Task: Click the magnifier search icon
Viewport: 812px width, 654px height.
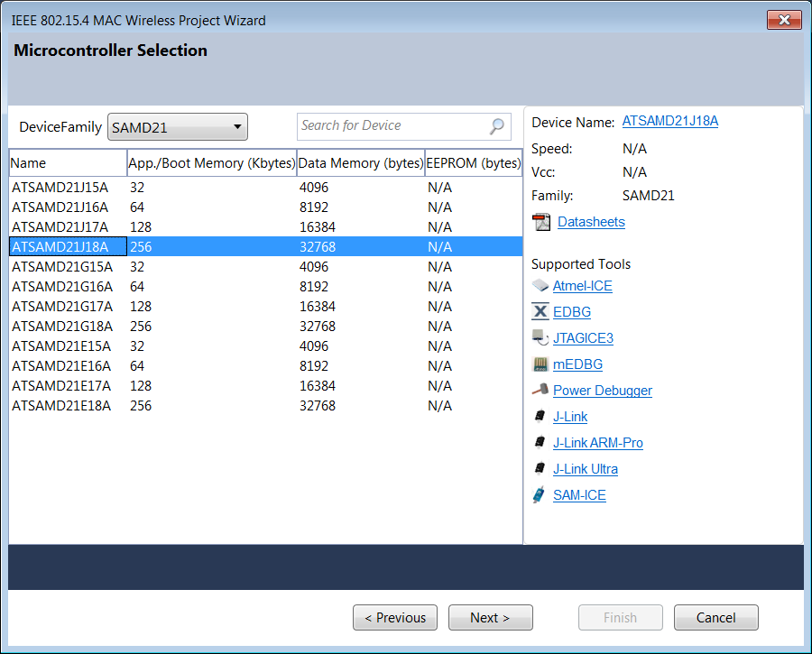Action: (x=496, y=126)
